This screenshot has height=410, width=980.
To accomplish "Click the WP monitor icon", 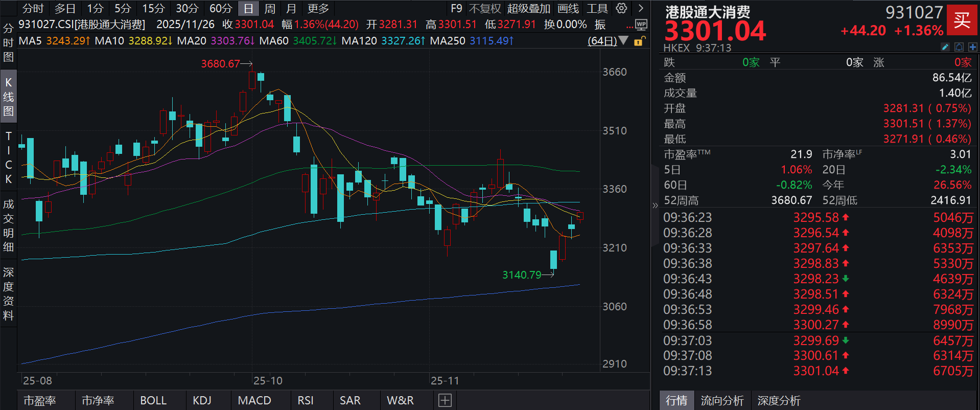I will coord(641,25).
